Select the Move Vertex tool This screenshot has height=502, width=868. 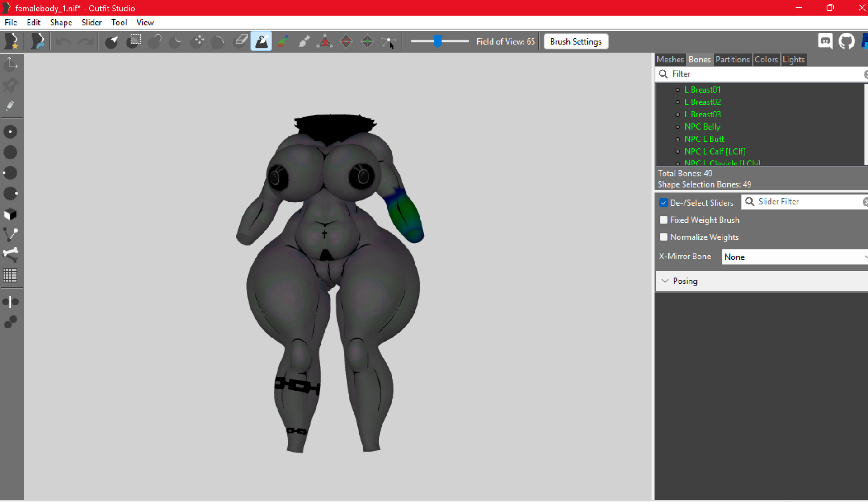coord(389,42)
